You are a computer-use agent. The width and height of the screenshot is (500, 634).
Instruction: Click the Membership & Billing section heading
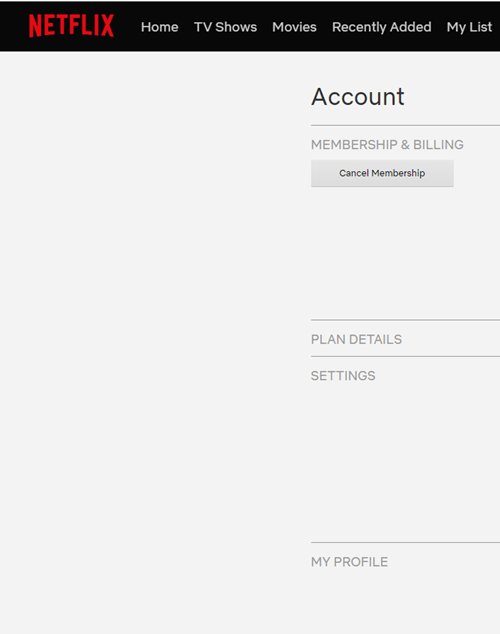[x=387, y=144]
